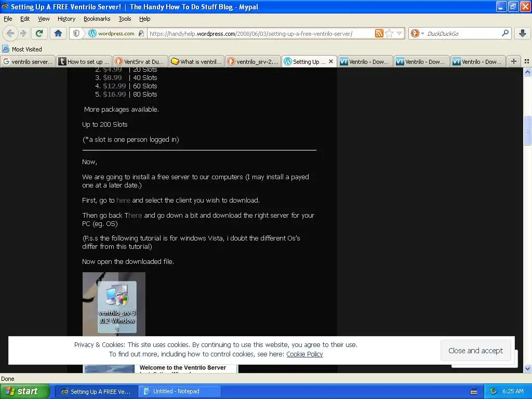532x399 pixels.
Task: Click the vertical scrollbar thumb
Action: tap(527, 130)
